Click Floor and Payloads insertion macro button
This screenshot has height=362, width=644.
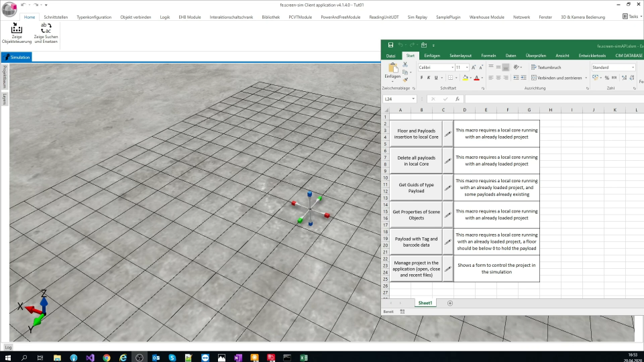click(416, 134)
